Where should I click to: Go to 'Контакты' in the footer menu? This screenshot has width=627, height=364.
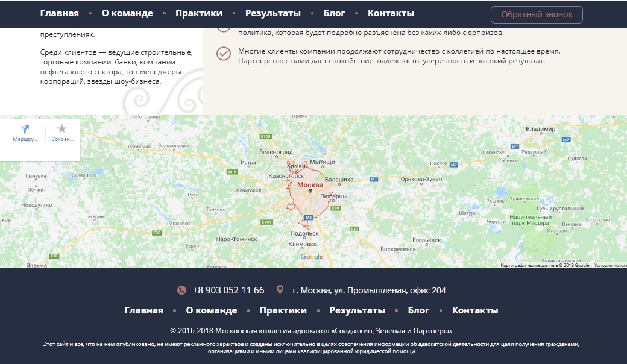coord(475,310)
